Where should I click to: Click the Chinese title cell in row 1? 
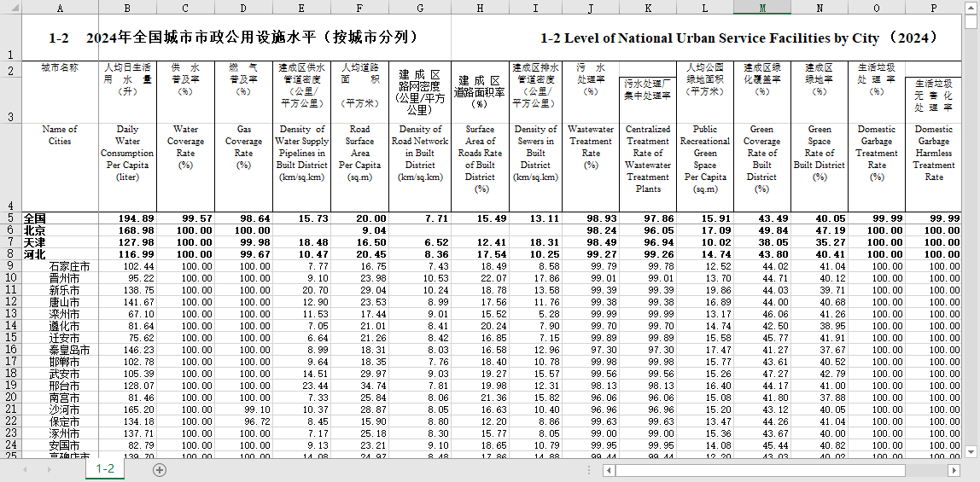pos(236,37)
